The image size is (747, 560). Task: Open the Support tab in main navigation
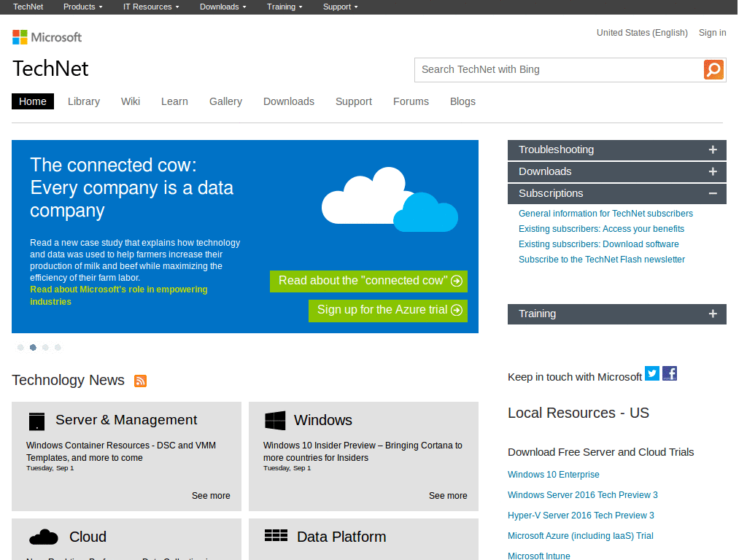point(354,101)
